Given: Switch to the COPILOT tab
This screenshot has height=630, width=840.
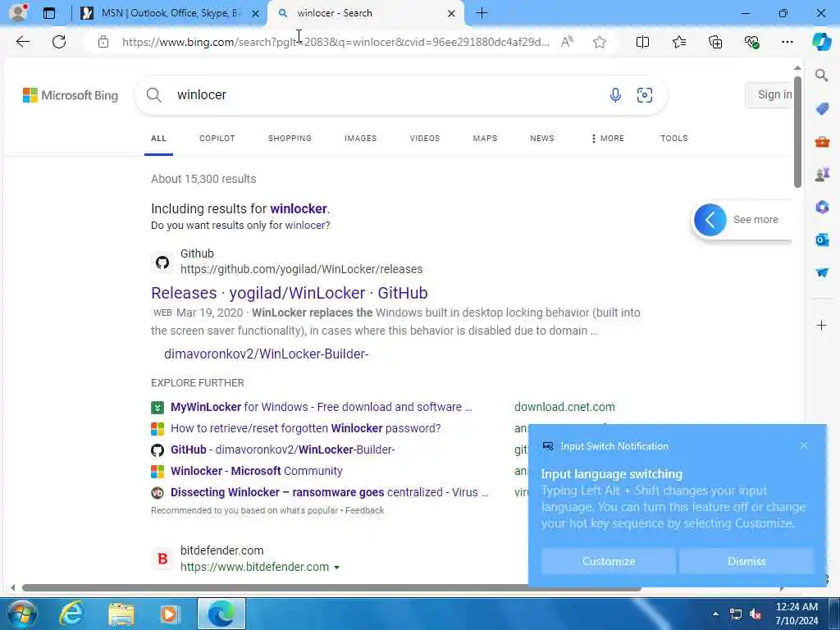Looking at the screenshot, I should [x=217, y=138].
